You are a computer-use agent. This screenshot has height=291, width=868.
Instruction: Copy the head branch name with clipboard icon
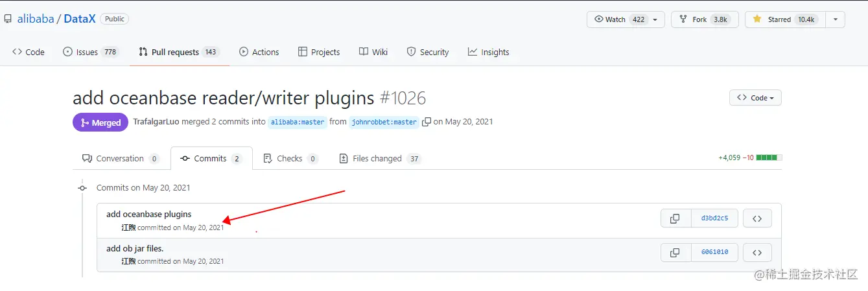(427, 122)
